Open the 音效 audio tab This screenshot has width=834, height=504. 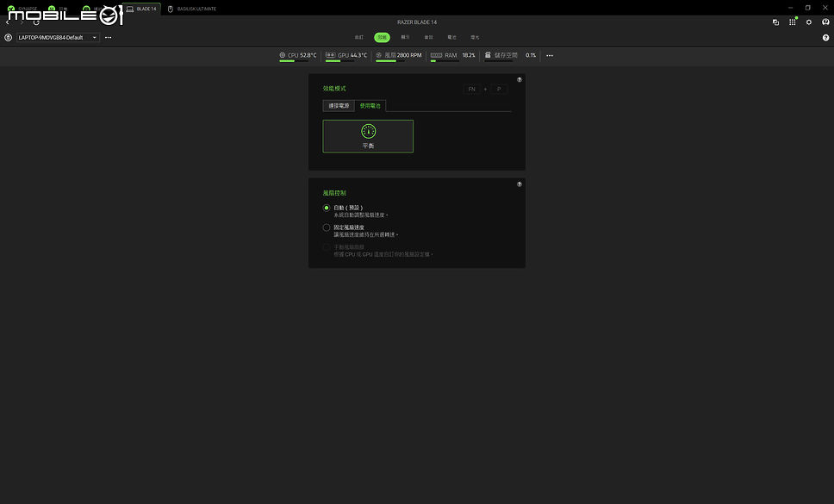tap(429, 37)
